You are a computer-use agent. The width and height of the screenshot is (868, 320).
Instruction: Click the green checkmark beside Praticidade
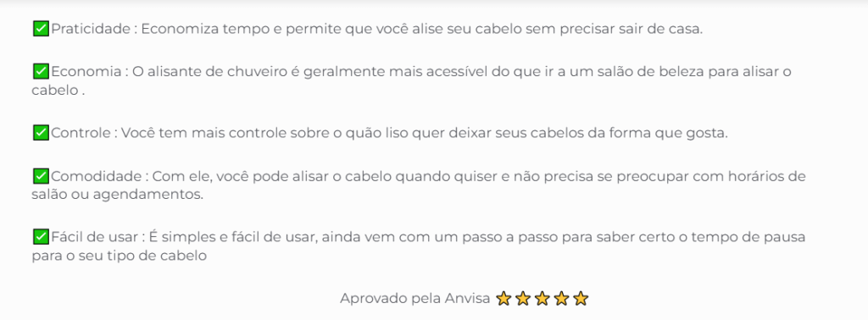pos(41,30)
